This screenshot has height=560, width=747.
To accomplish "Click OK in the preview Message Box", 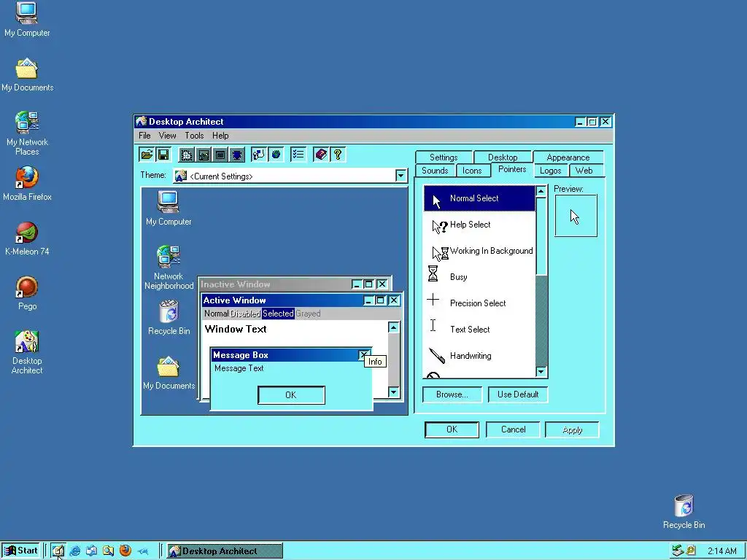I will (x=291, y=394).
